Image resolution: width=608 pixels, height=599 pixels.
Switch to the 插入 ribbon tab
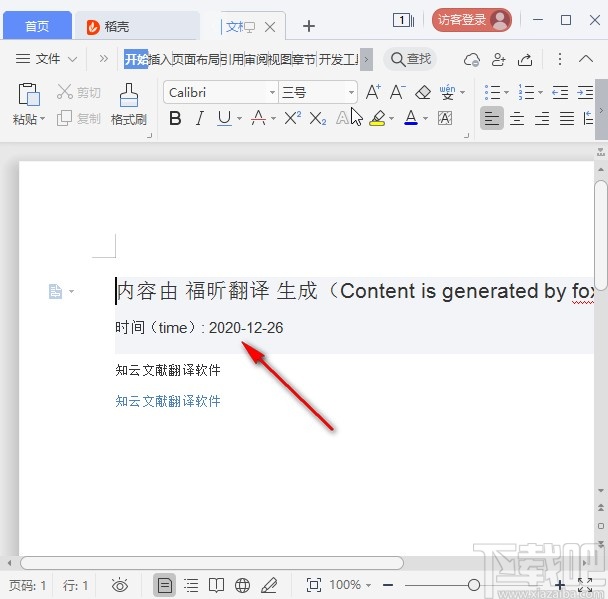point(159,59)
